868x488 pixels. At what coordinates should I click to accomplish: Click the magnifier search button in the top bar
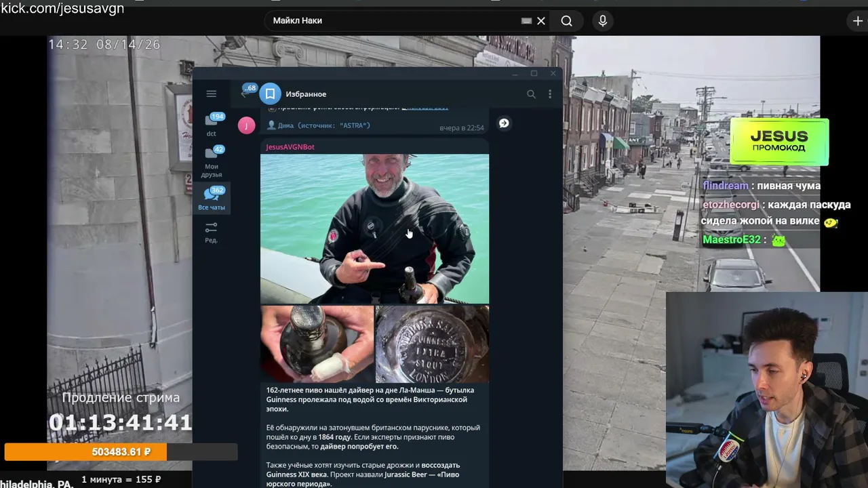pos(566,21)
